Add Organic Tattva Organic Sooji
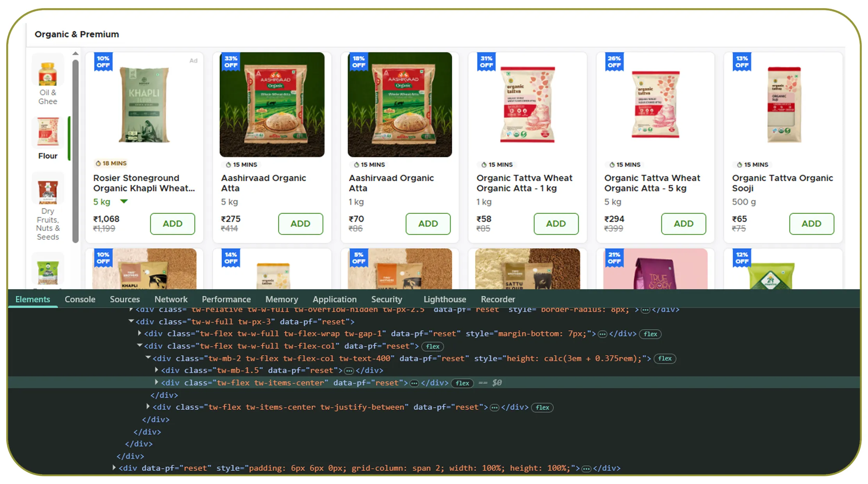The height and width of the screenshot is (484, 868). click(811, 224)
